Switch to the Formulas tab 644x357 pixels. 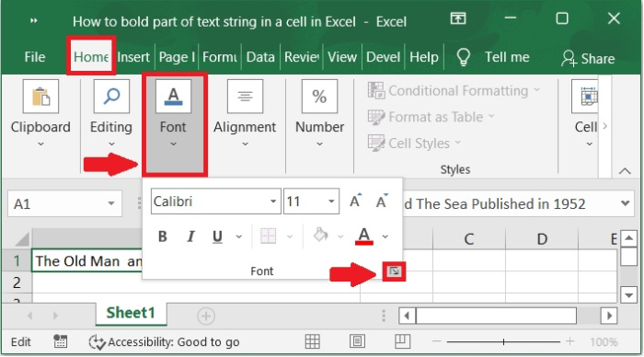point(220,57)
